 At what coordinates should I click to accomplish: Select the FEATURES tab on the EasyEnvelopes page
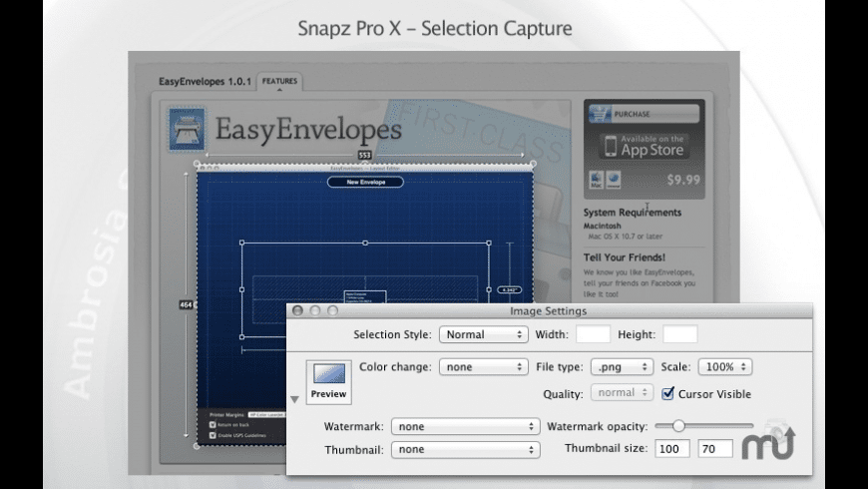coord(279,81)
